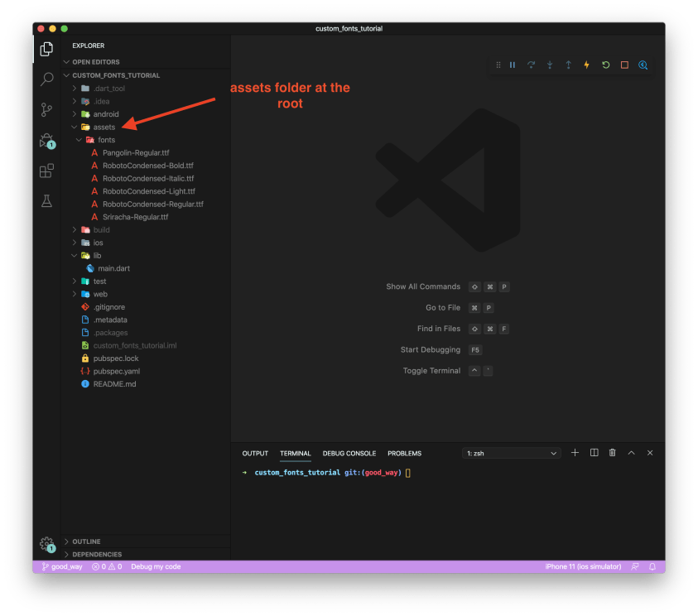Grab the debug toolbar drag handle
The height and width of the screenshot is (616, 698).
click(498, 65)
